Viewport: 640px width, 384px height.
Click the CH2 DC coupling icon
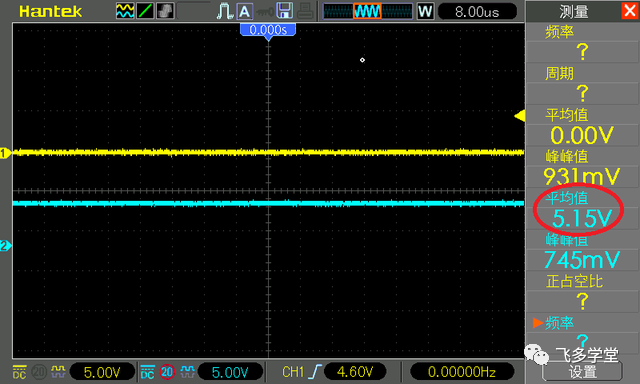point(147,372)
